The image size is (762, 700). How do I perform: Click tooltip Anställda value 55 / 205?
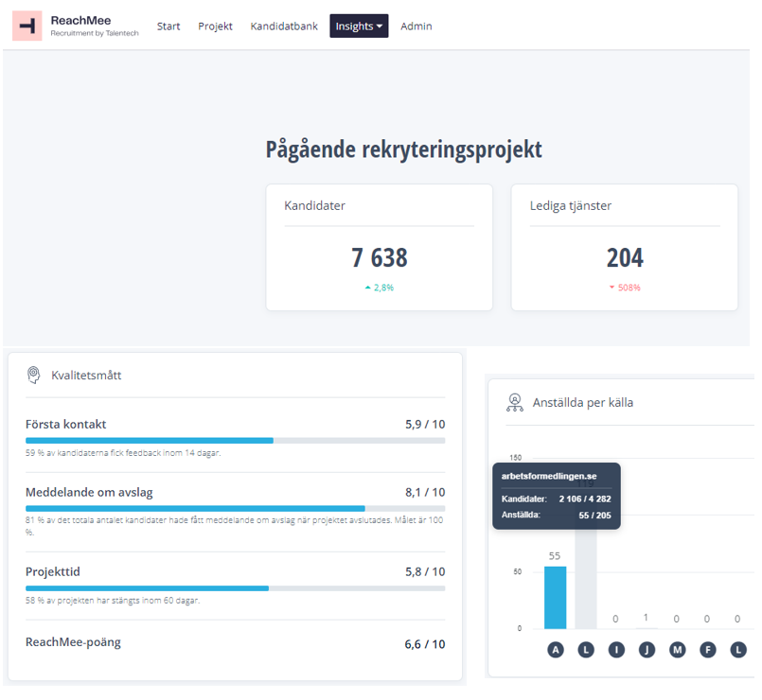(x=594, y=516)
